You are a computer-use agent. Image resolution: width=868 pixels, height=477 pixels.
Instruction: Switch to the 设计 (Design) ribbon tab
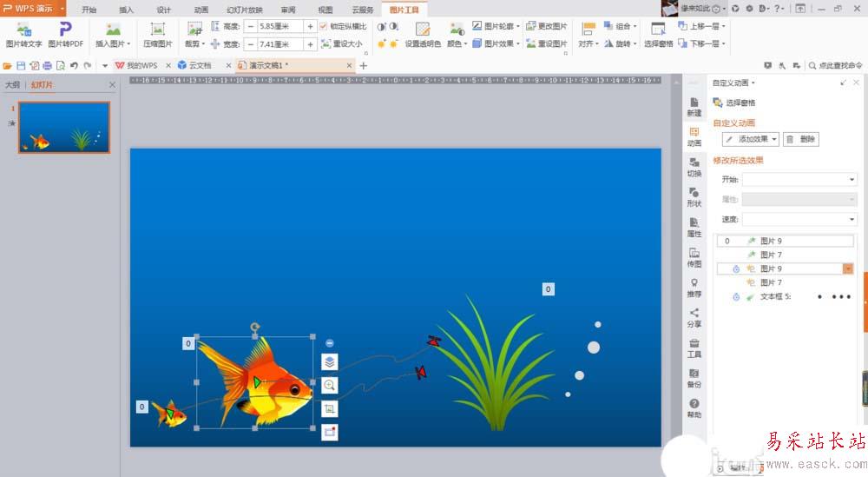(164, 10)
